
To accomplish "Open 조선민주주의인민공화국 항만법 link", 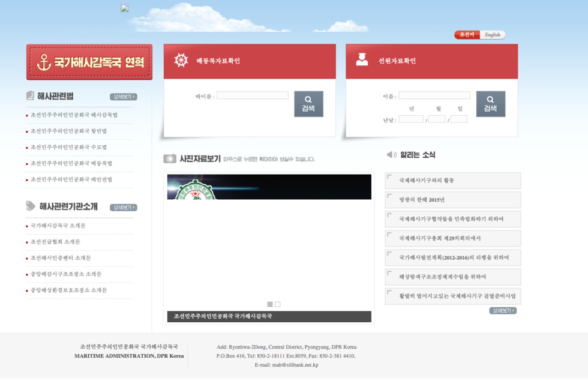I will pyautogui.click(x=68, y=131).
